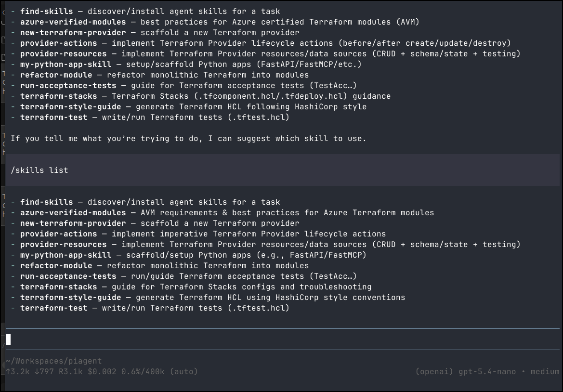Click the ↑3.2k input tokens counter
This screenshot has height=392, width=563.
(x=17, y=372)
